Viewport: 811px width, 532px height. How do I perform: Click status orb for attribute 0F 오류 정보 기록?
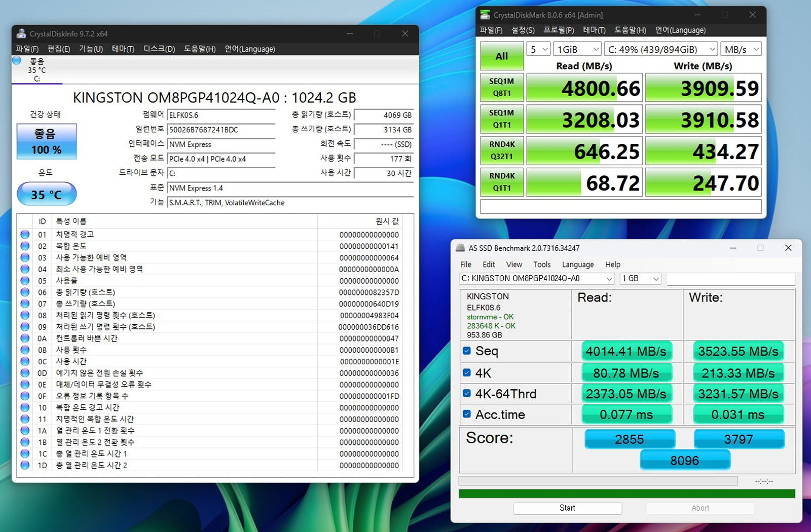(x=25, y=396)
